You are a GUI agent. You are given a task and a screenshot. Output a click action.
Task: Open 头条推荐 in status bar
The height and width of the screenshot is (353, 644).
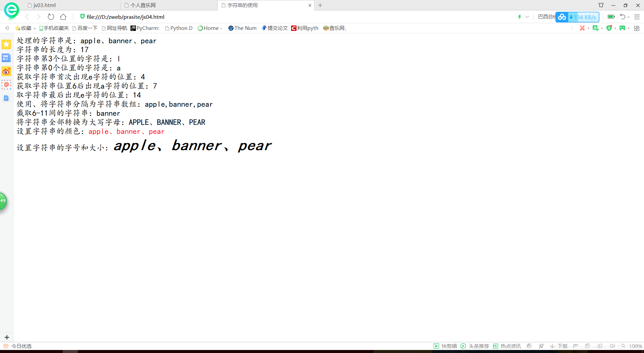point(475,346)
